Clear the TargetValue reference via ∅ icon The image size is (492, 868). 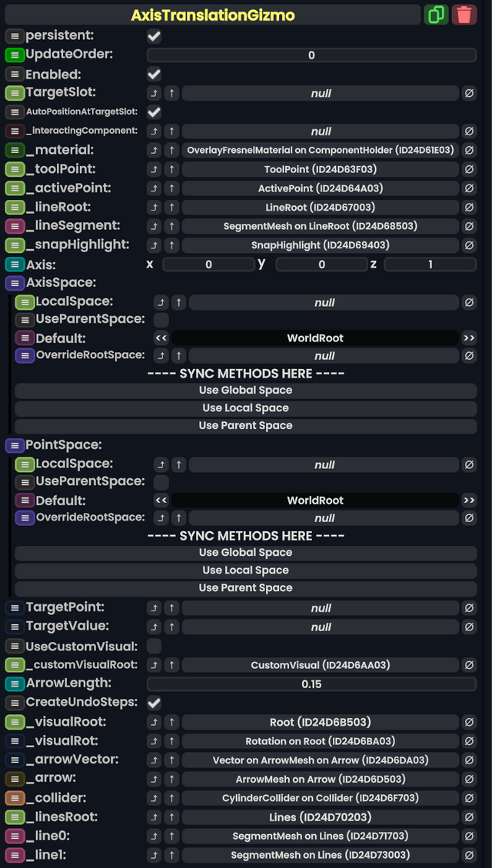(470, 627)
